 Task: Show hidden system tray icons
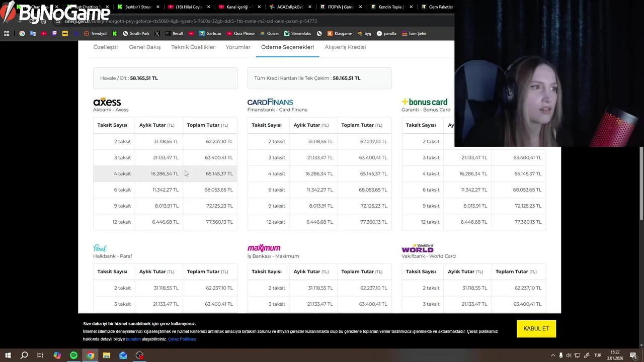click(553, 355)
